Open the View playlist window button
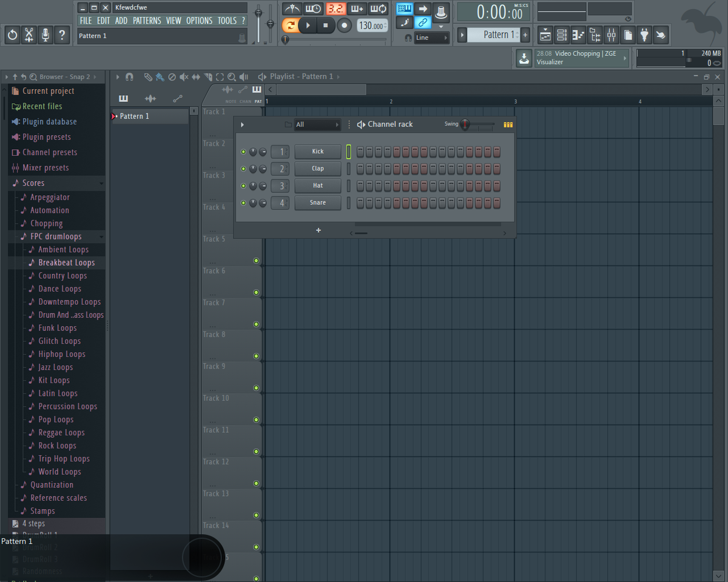728x582 pixels. (545, 35)
